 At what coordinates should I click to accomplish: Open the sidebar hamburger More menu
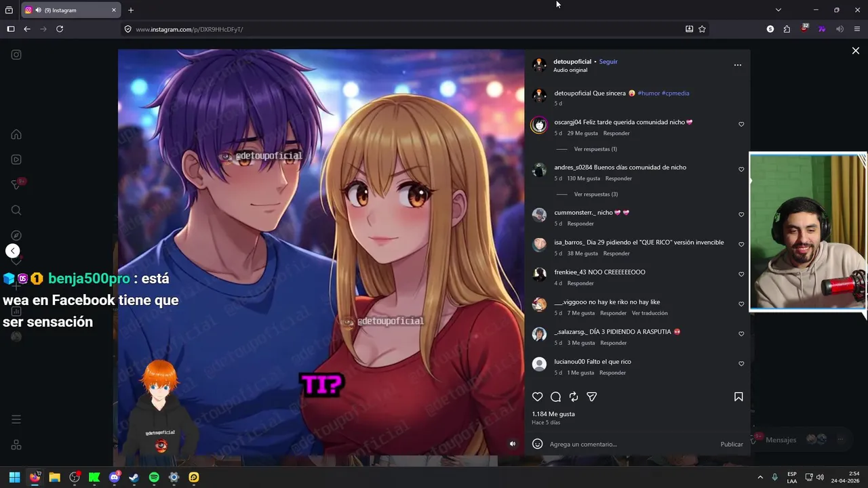tap(16, 420)
